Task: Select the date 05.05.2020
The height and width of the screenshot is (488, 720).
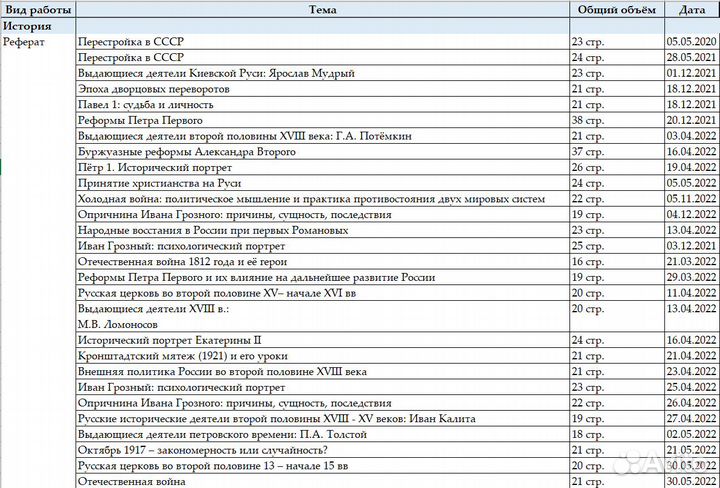Action: pos(692,42)
